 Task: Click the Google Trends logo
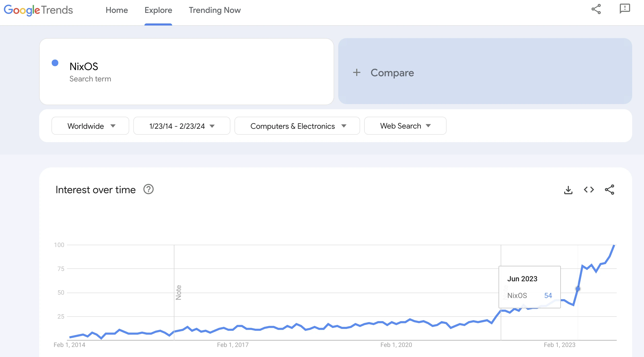pyautogui.click(x=38, y=10)
